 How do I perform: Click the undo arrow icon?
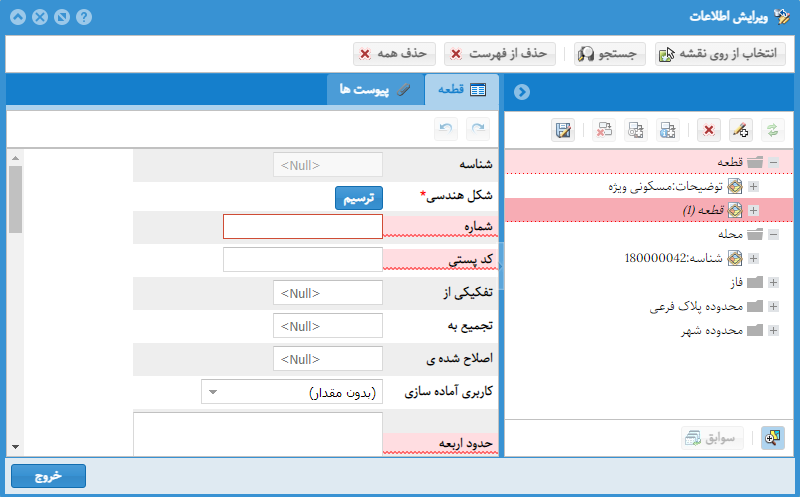click(x=446, y=129)
